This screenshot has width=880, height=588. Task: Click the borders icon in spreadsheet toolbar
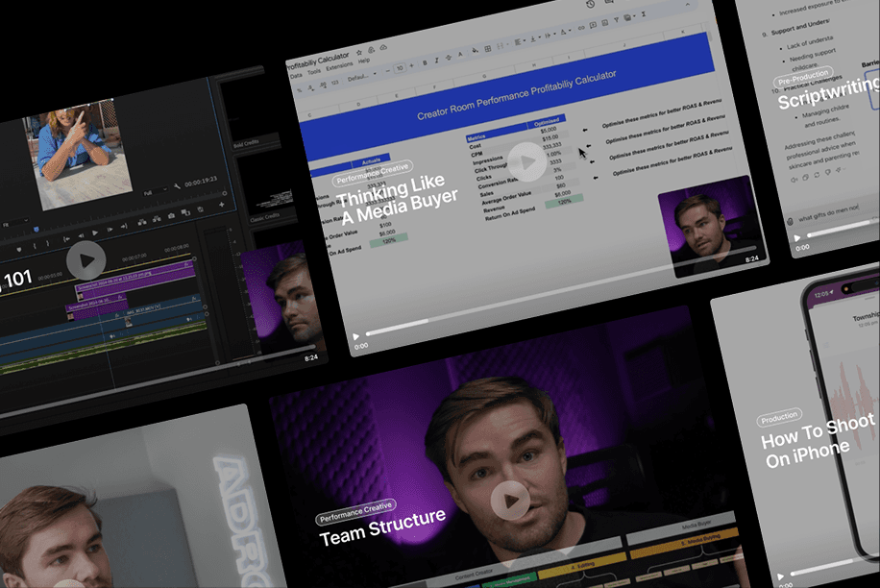488,49
